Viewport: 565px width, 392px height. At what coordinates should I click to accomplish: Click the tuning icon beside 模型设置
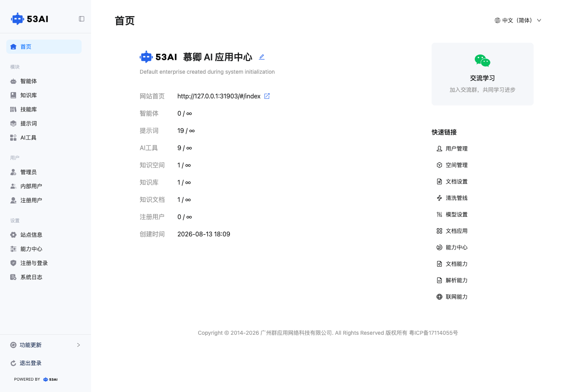[439, 214]
